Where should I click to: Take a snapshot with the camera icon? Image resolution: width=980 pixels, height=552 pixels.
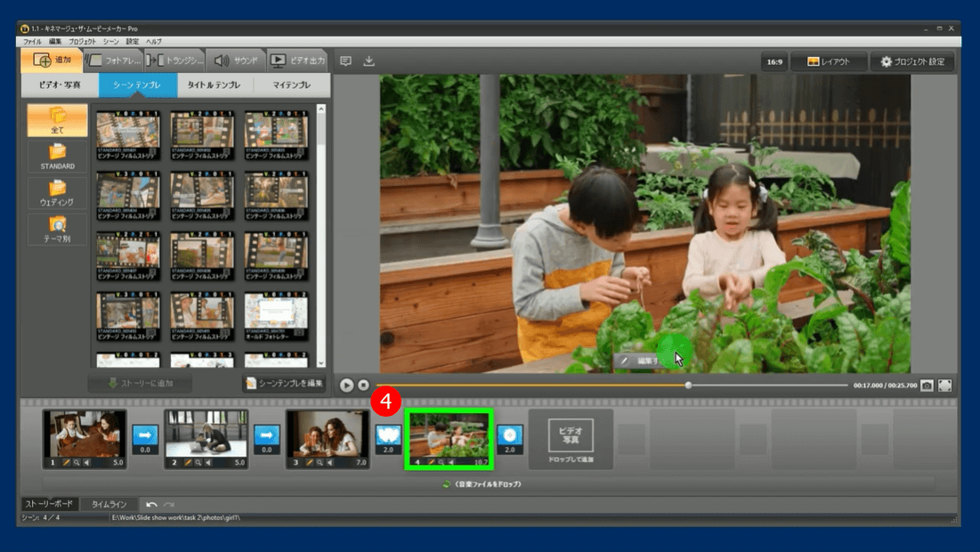927,386
